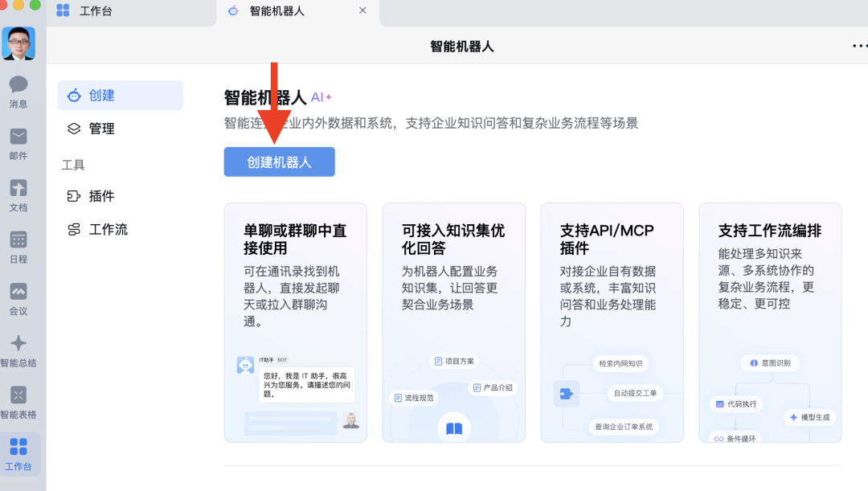This screenshot has height=491, width=868.
Task: Select the 文档 icon in the sidebar
Action: 18,193
